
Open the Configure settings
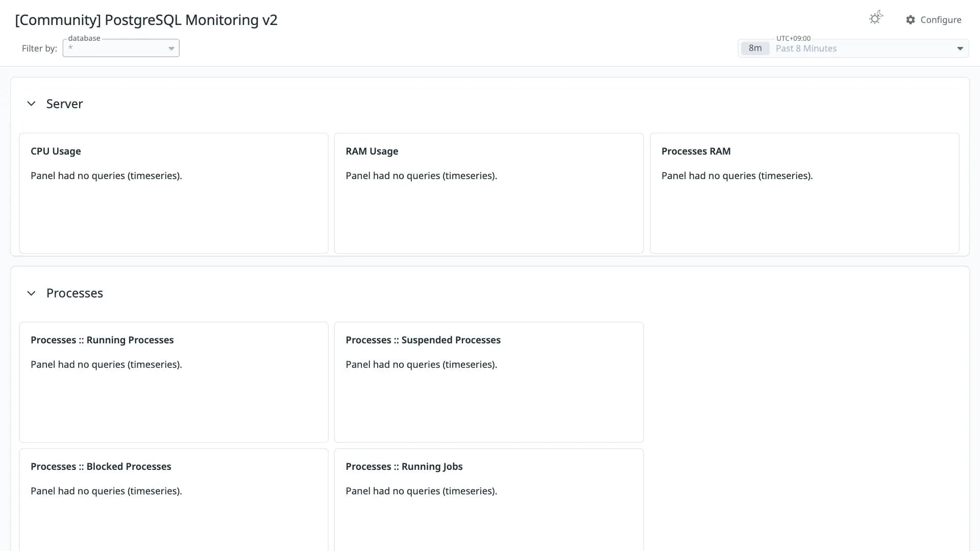(x=934, y=20)
